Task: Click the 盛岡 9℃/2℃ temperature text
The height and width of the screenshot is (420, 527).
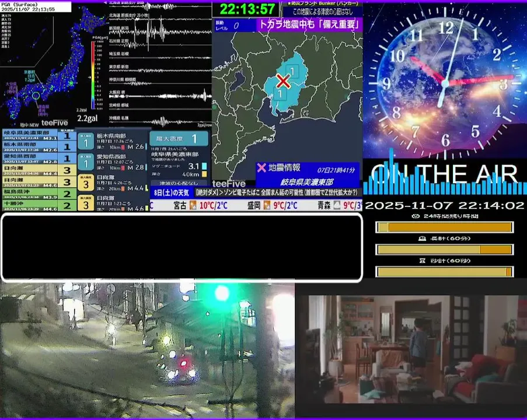Action: [285, 205]
